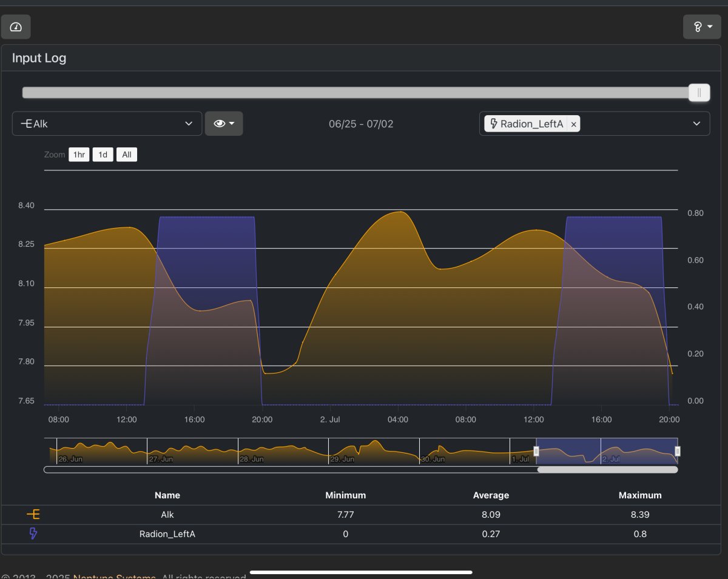Open the dashboard gauge icon button
The width and height of the screenshot is (728, 579).
[x=16, y=27]
